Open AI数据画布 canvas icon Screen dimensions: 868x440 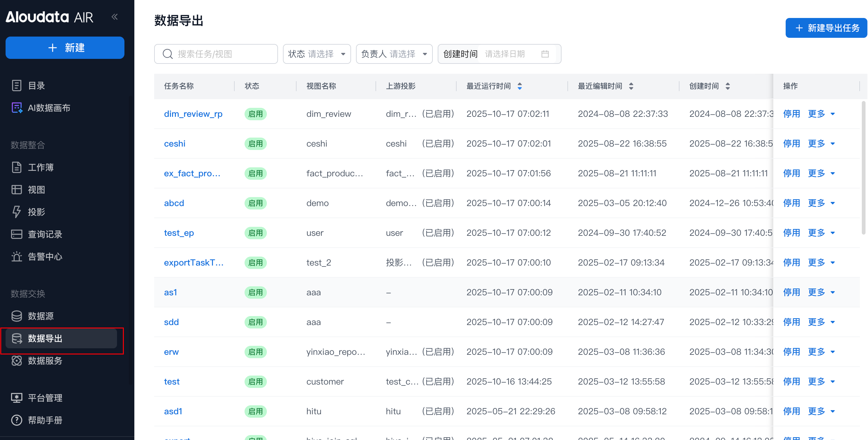point(16,108)
